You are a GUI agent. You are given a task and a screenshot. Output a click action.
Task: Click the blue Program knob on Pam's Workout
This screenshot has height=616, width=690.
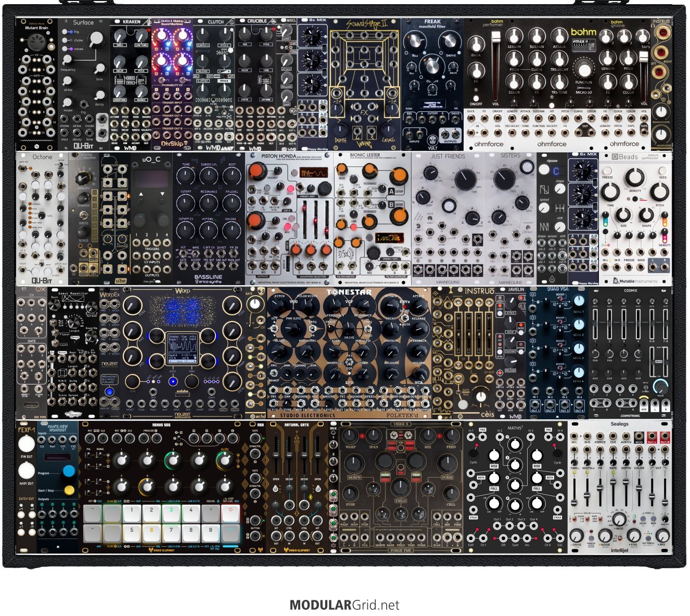point(69,472)
